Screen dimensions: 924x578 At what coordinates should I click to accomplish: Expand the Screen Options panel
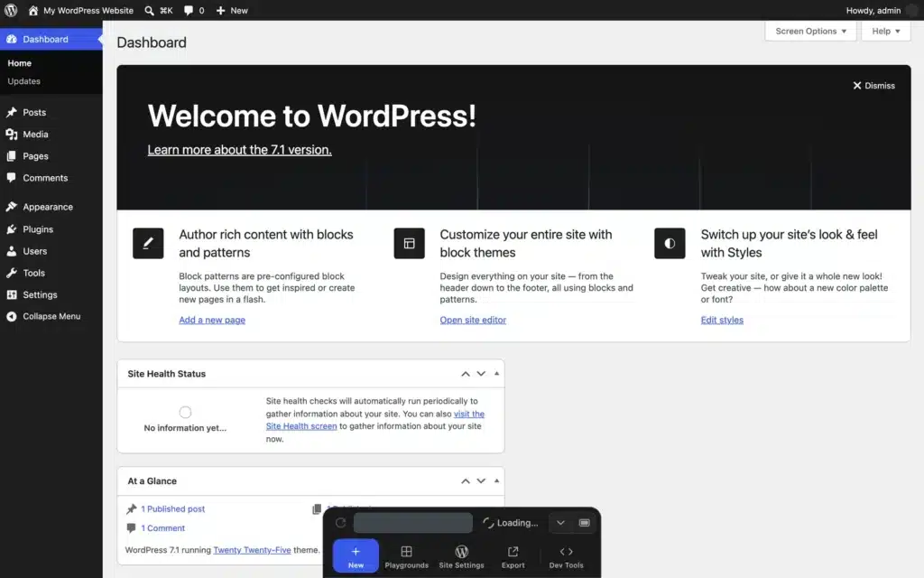pyautogui.click(x=810, y=31)
